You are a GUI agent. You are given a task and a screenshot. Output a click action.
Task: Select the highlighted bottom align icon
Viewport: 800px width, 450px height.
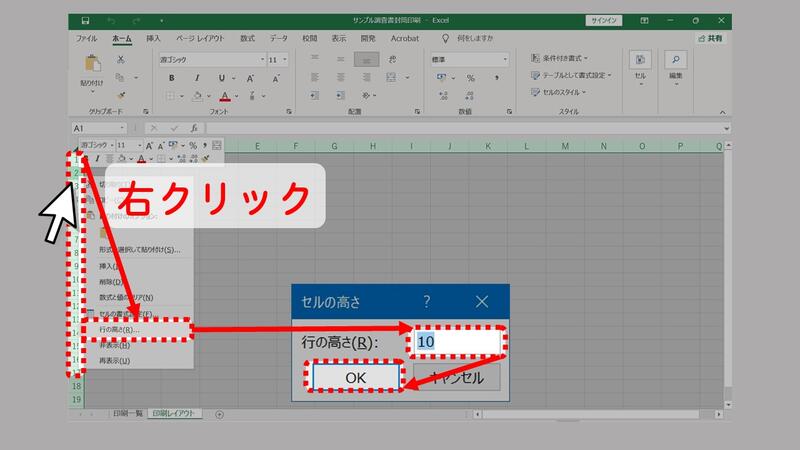[366, 59]
